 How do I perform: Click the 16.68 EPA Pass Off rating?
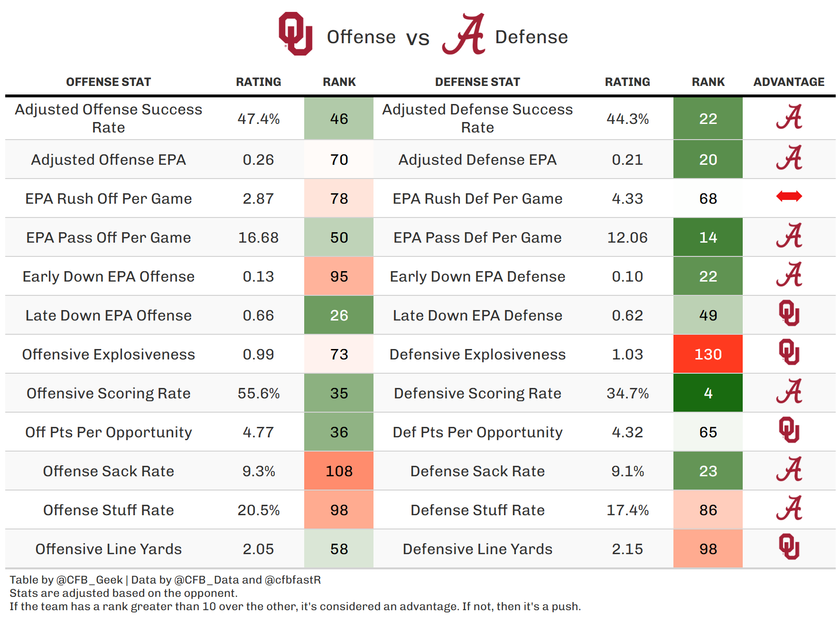pyautogui.click(x=258, y=237)
